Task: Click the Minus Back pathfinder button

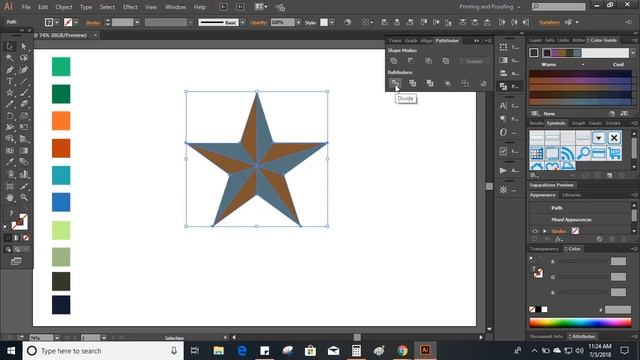Action: (483, 83)
